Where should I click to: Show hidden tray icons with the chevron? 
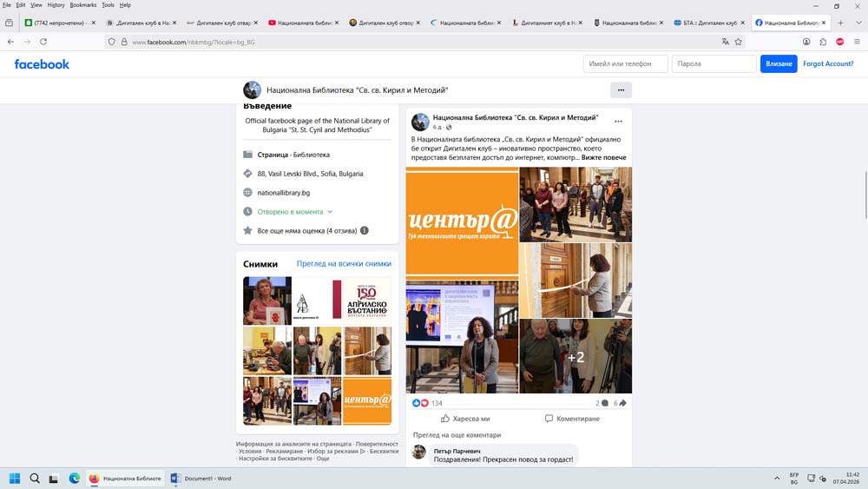click(x=777, y=479)
